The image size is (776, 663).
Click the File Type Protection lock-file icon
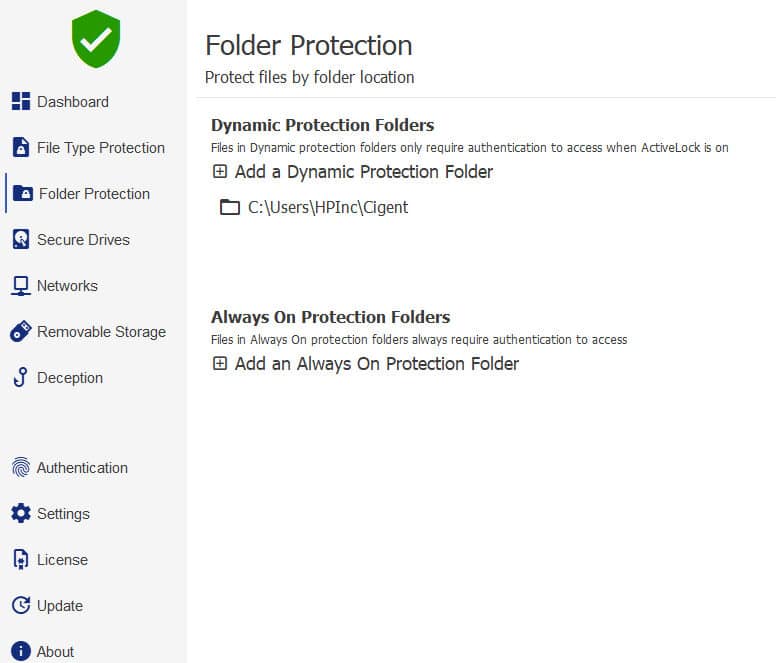pyautogui.click(x=21, y=147)
